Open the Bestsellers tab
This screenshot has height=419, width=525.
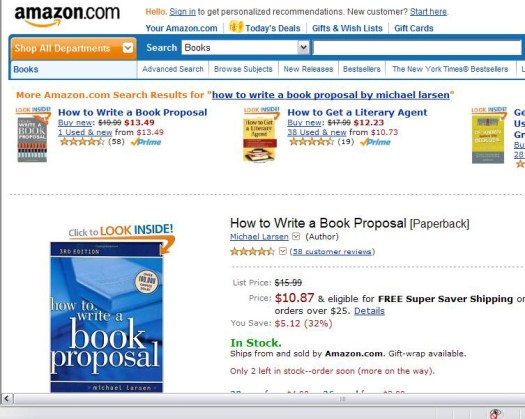click(x=362, y=69)
